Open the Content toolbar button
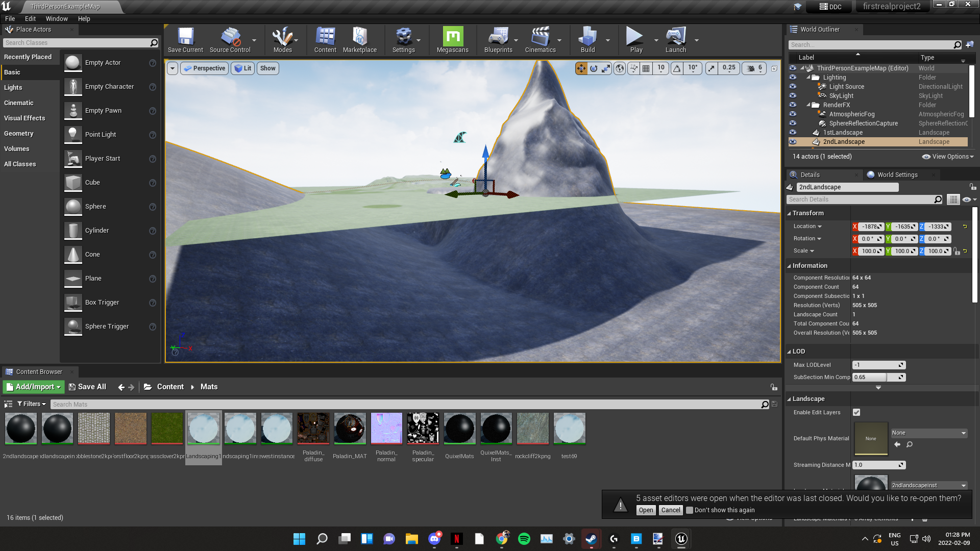 coord(325,40)
